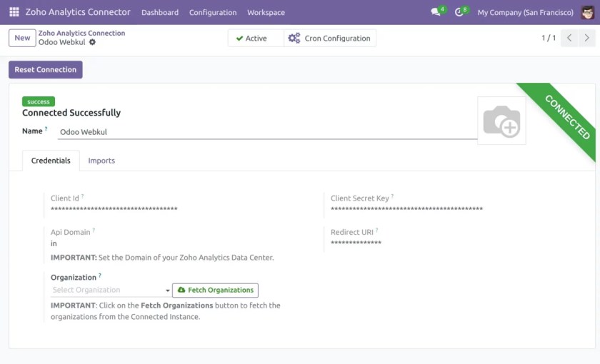Show help tooltip for Api Domain
This screenshot has width=600, height=364.
[x=94, y=230]
